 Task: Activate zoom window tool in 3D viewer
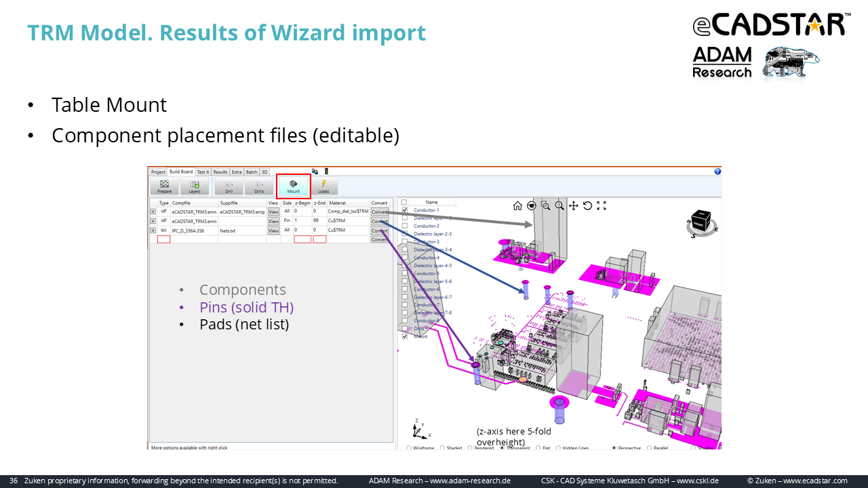(546, 205)
